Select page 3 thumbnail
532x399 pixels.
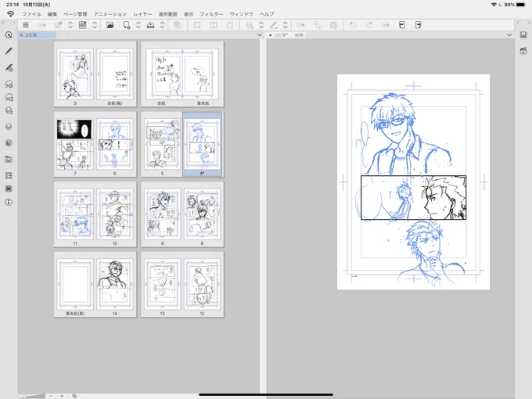click(75, 74)
